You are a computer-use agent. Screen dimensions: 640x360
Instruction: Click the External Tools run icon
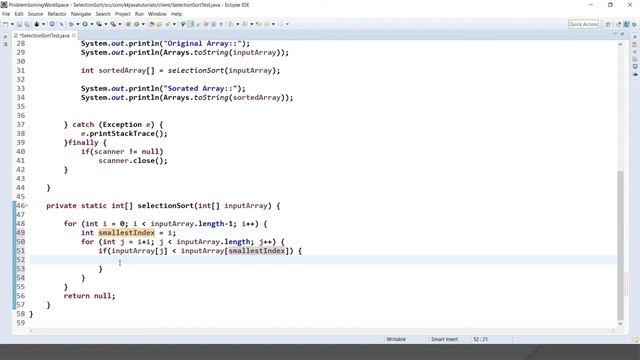click(x=113, y=24)
